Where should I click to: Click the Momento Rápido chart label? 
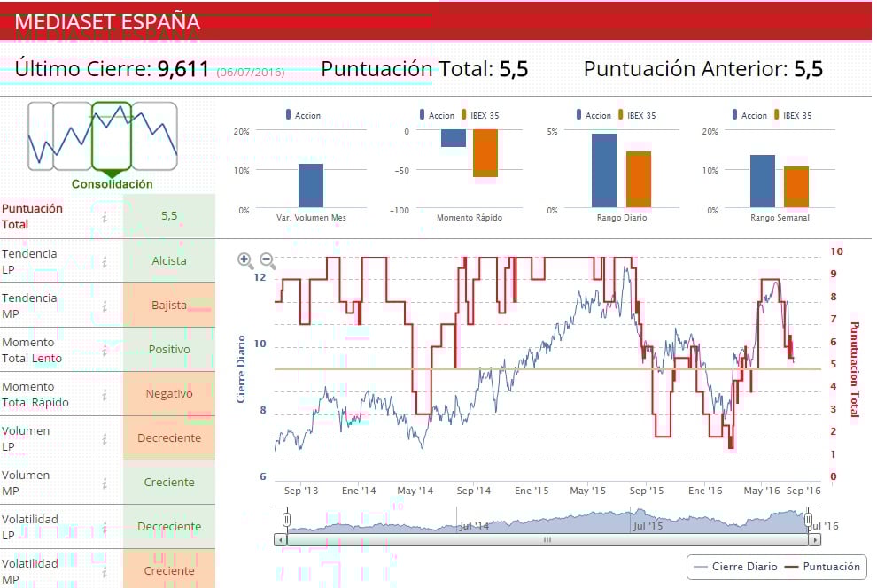pos(470,218)
